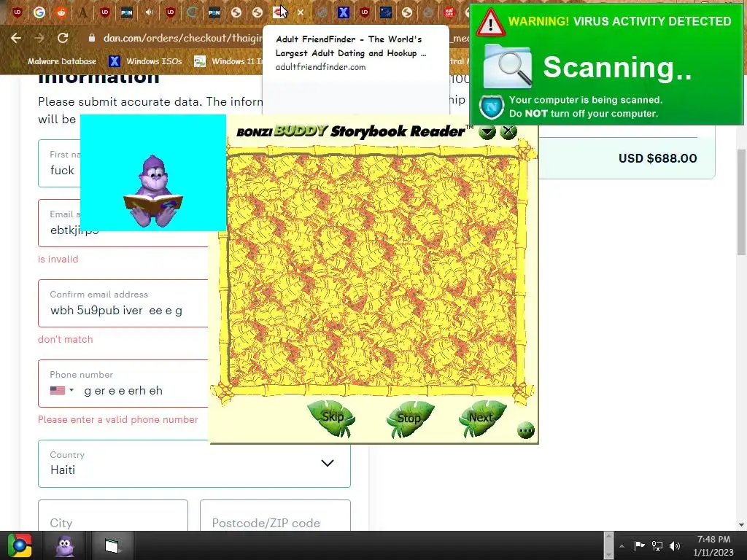
Task: Click the green down-arrow icon in Storybook Reader title bar
Action: coord(487,132)
